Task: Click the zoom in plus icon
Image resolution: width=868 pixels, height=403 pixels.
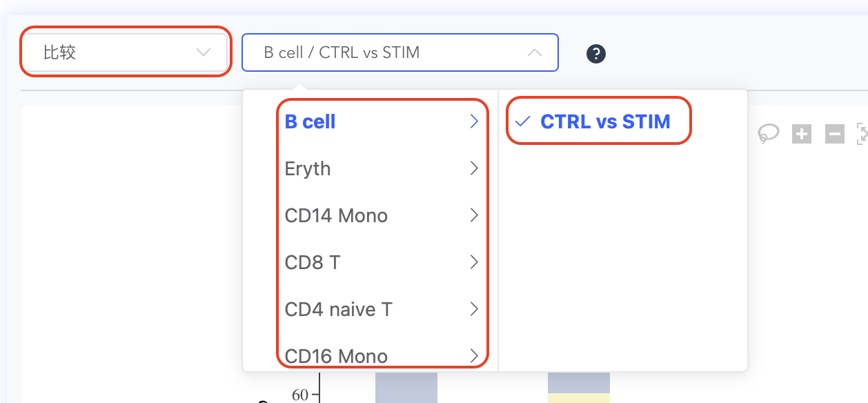Action: point(802,134)
